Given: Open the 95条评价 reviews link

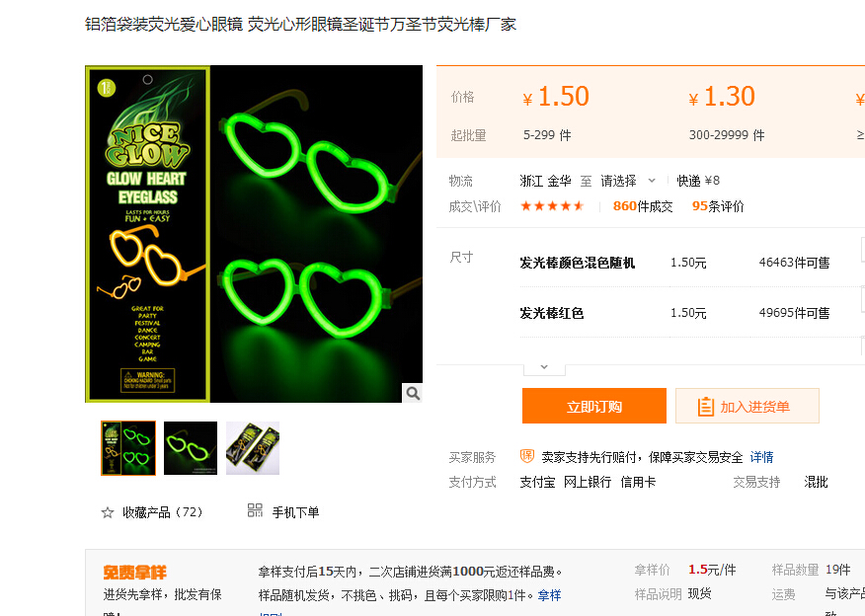Looking at the screenshot, I should click(718, 206).
